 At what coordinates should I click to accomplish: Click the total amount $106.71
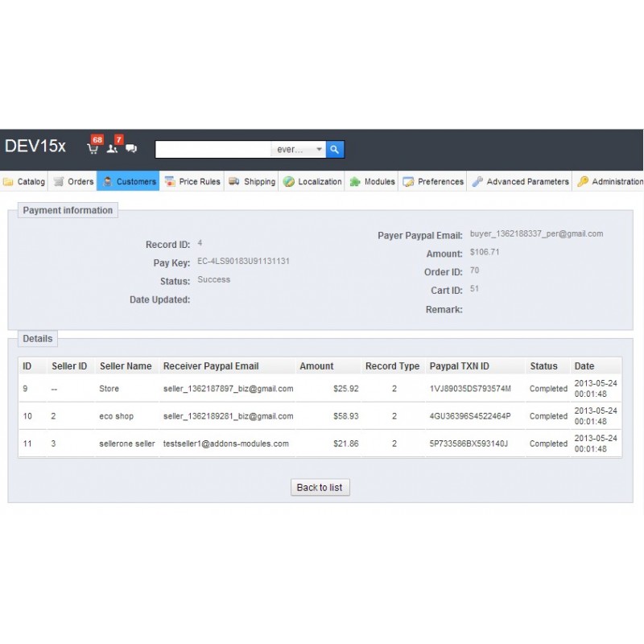tap(485, 252)
